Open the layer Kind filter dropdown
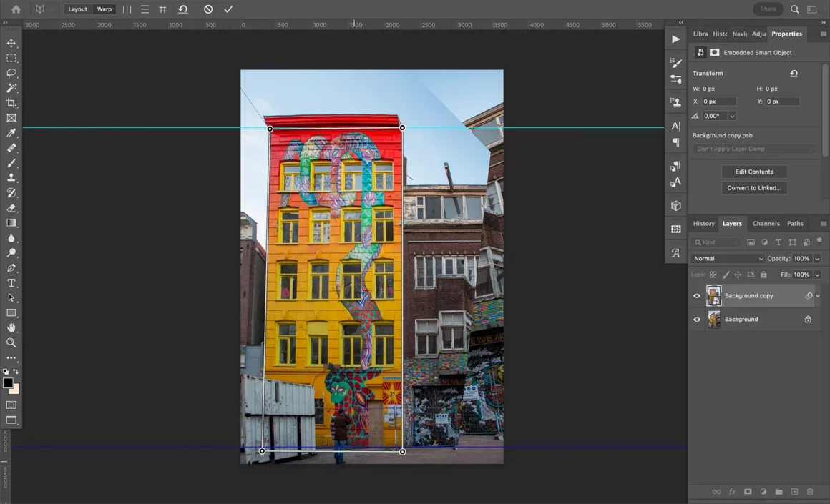830x504 pixels. [716, 242]
